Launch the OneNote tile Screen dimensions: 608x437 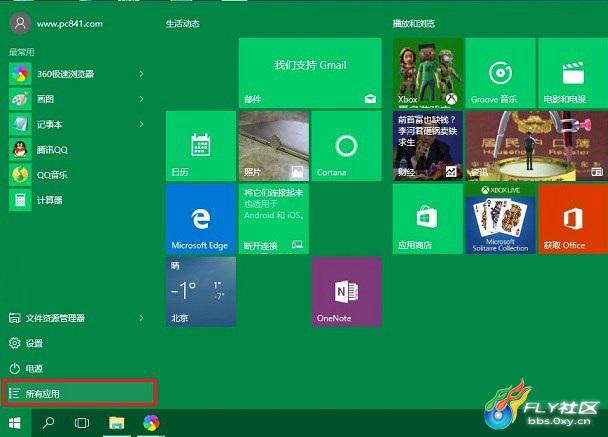346,292
